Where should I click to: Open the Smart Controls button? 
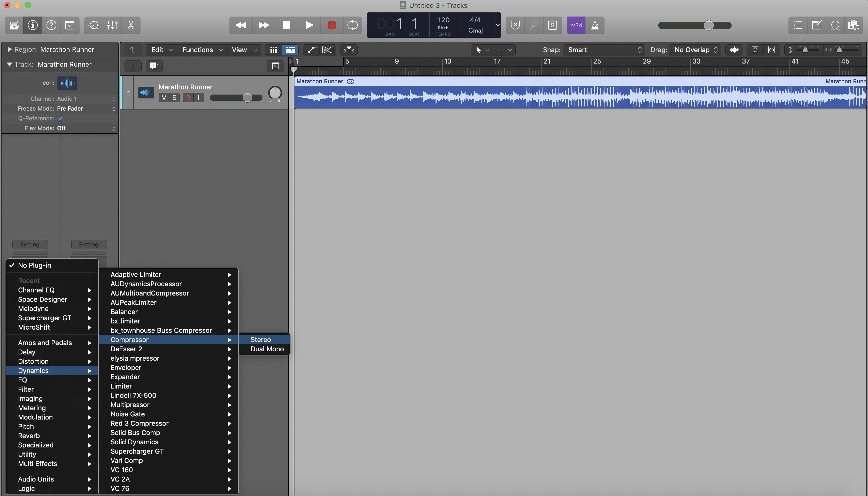[x=94, y=25]
